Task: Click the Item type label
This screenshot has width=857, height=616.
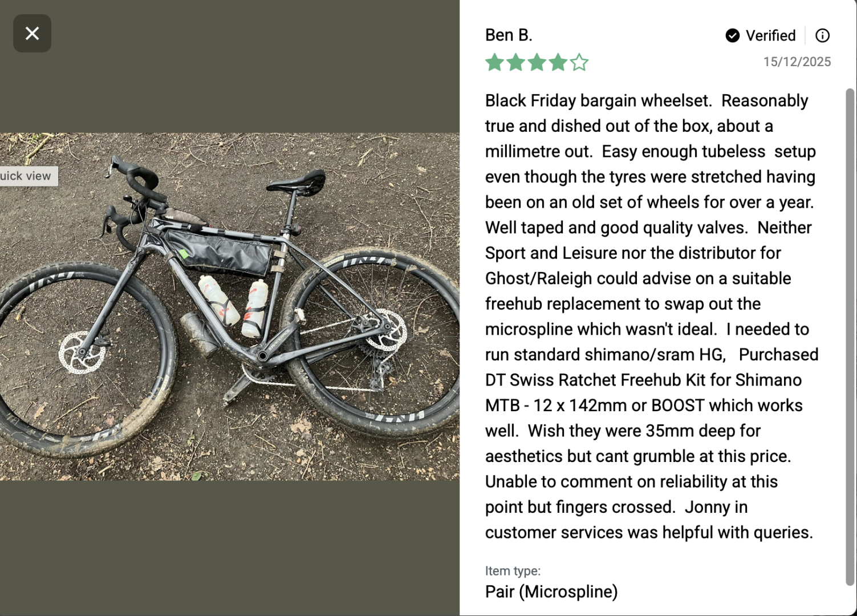Action: coord(513,571)
